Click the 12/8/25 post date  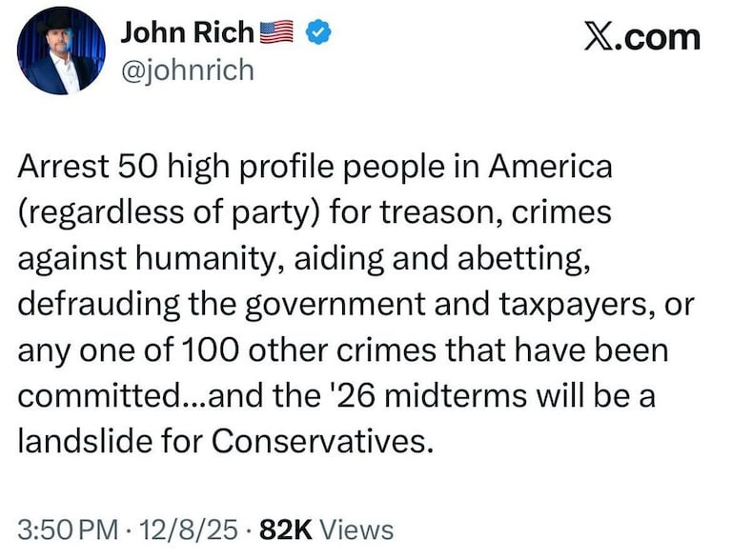[185, 530]
